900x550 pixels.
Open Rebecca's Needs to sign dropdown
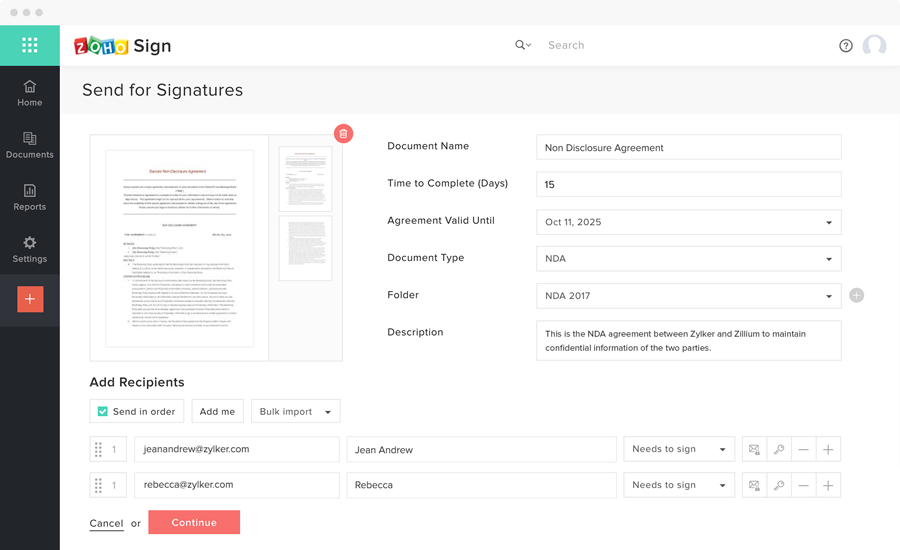679,485
